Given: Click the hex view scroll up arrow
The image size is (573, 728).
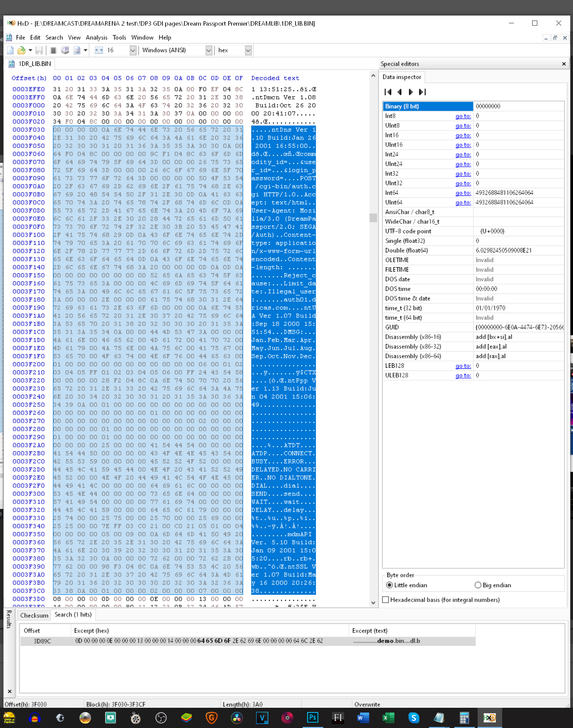Looking at the screenshot, I should (x=373, y=76).
